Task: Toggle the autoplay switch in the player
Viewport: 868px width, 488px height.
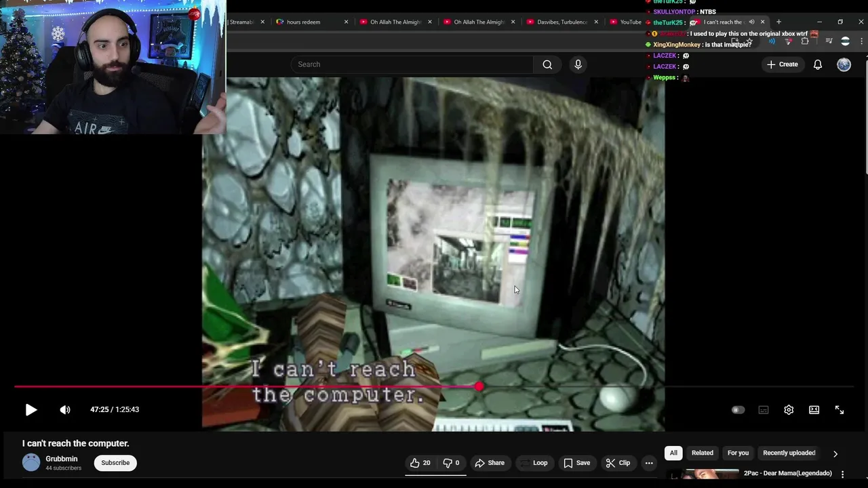Action: click(x=738, y=409)
